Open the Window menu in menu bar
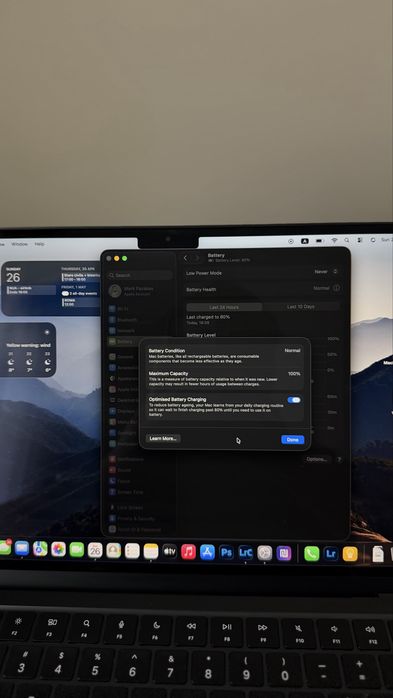Image resolution: width=393 pixels, height=698 pixels. 20,244
